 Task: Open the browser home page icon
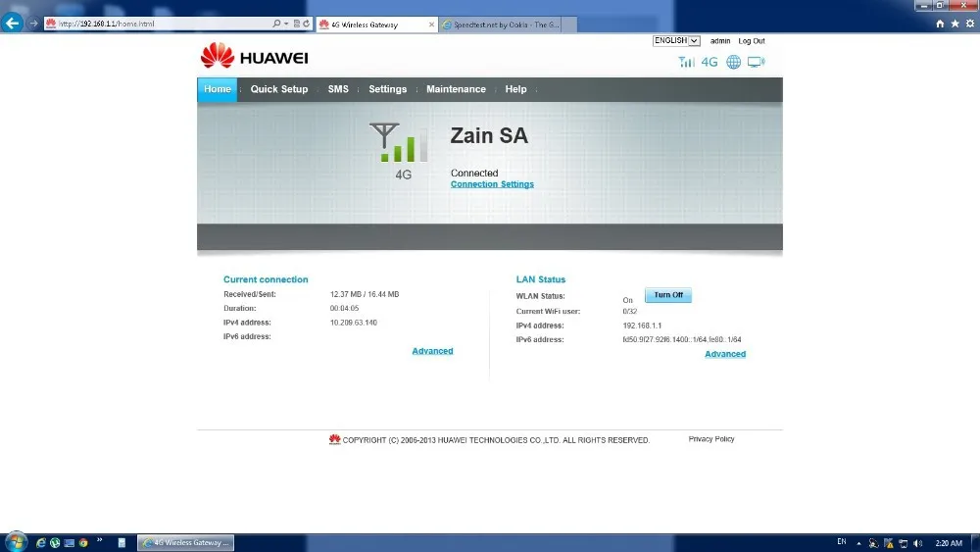(940, 24)
